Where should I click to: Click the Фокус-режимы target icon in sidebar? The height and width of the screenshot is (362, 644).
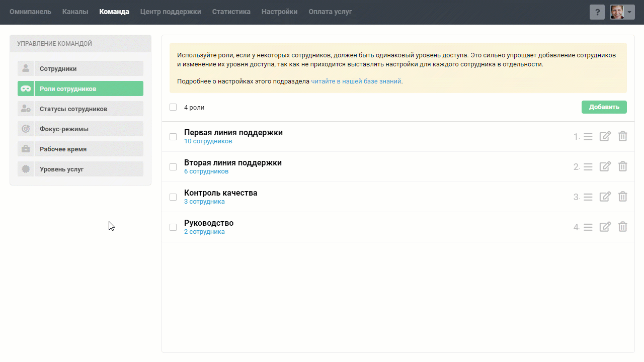coord(26,129)
